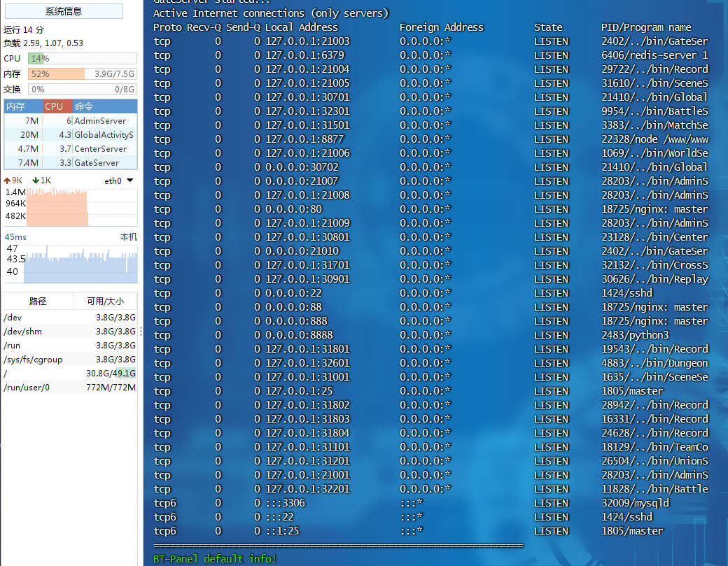
Task: Click the 路径 column header
Action: (x=38, y=301)
